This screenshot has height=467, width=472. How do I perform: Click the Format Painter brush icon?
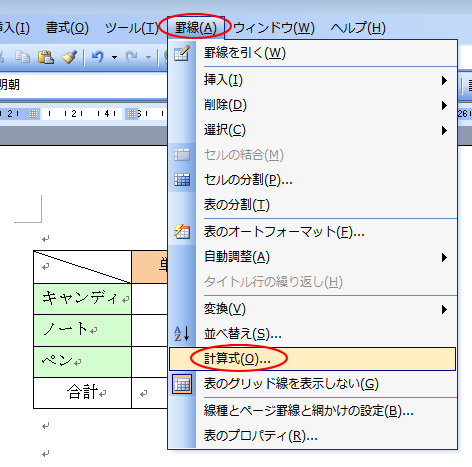click(x=69, y=57)
